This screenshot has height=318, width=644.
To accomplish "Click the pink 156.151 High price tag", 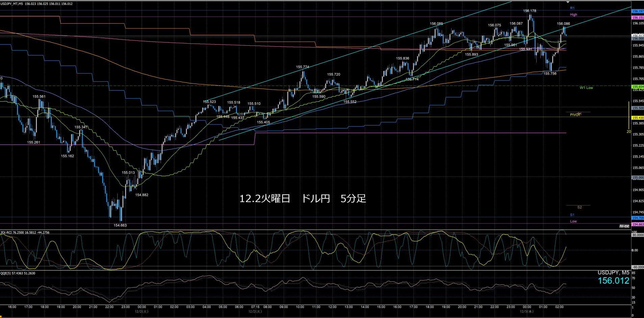I will (638, 18).
